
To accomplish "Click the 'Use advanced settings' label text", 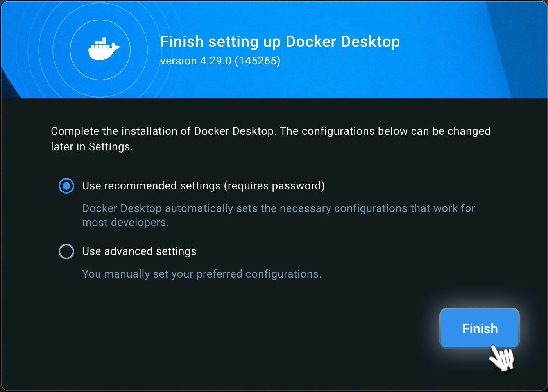I will click(x=139, y=251).
